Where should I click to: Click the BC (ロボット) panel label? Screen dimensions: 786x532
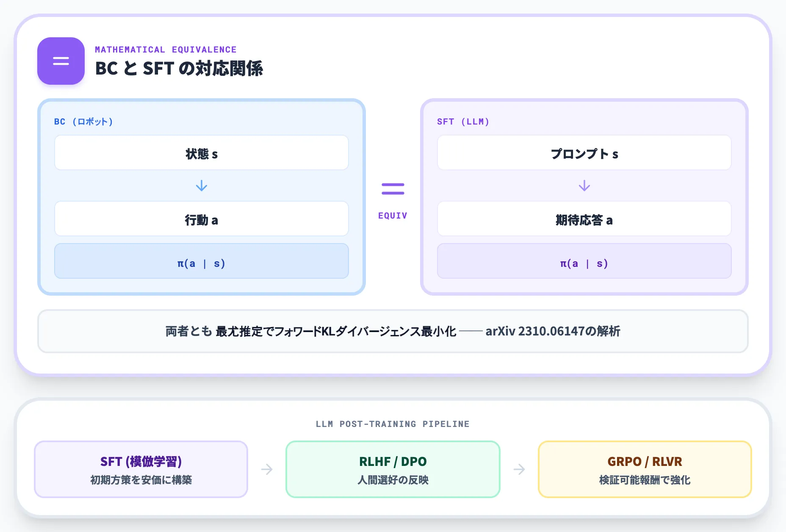click(83, 122)
